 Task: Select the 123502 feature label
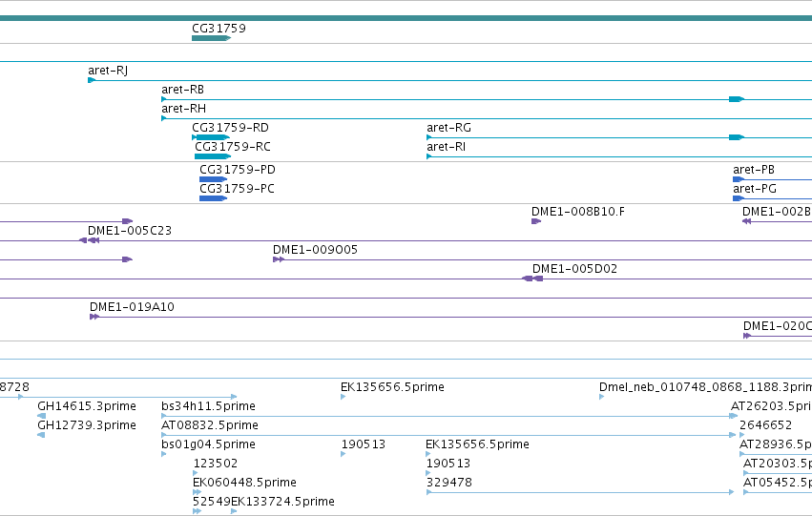pos(215,464)
